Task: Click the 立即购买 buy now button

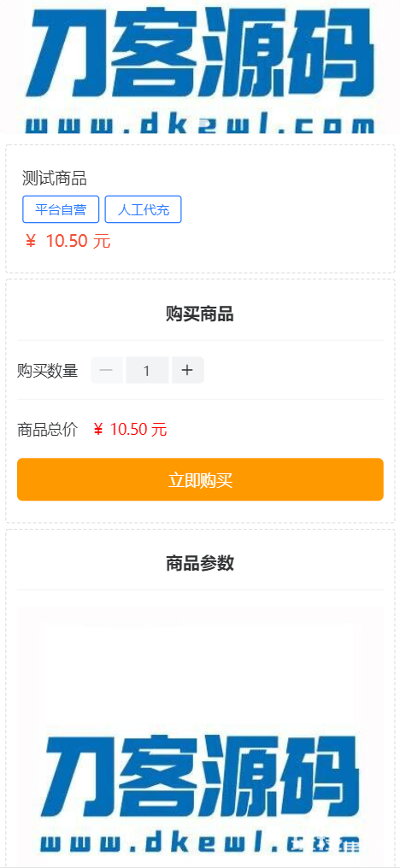Action: click(200, 479)
